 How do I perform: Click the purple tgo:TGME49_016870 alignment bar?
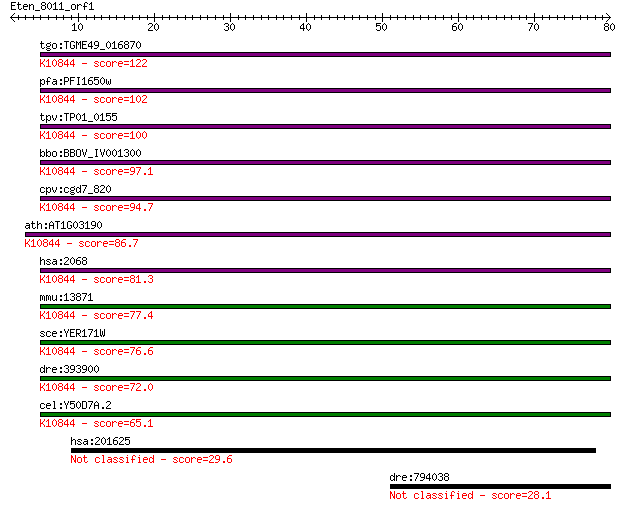pyautogui.click(x=325, y=55)
